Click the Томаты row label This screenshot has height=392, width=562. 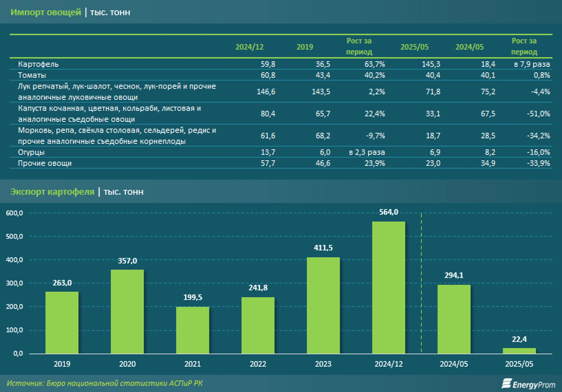(32, 75)
